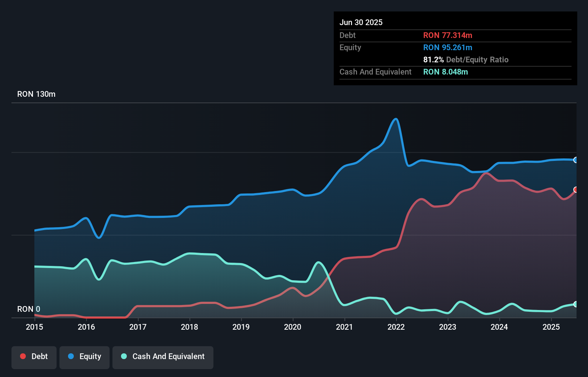Click the RON 130m y-axis label
The width and height of the screenshot is (588, 377).
(36, 94)
